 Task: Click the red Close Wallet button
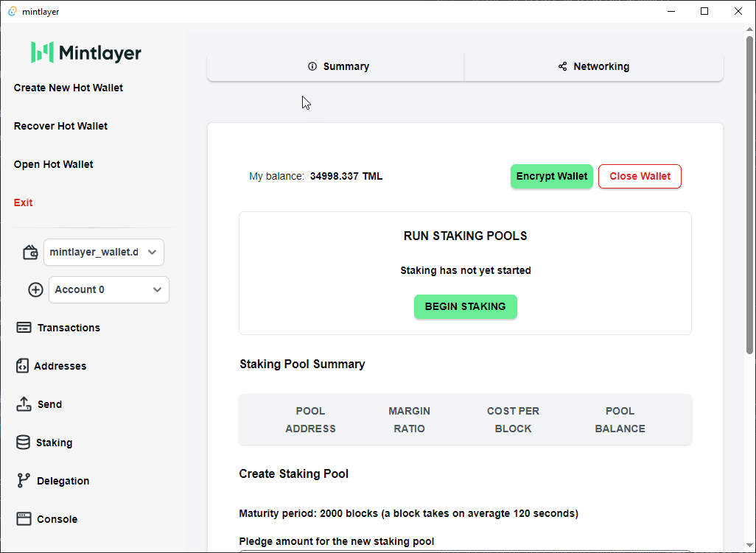pos(640,176)
